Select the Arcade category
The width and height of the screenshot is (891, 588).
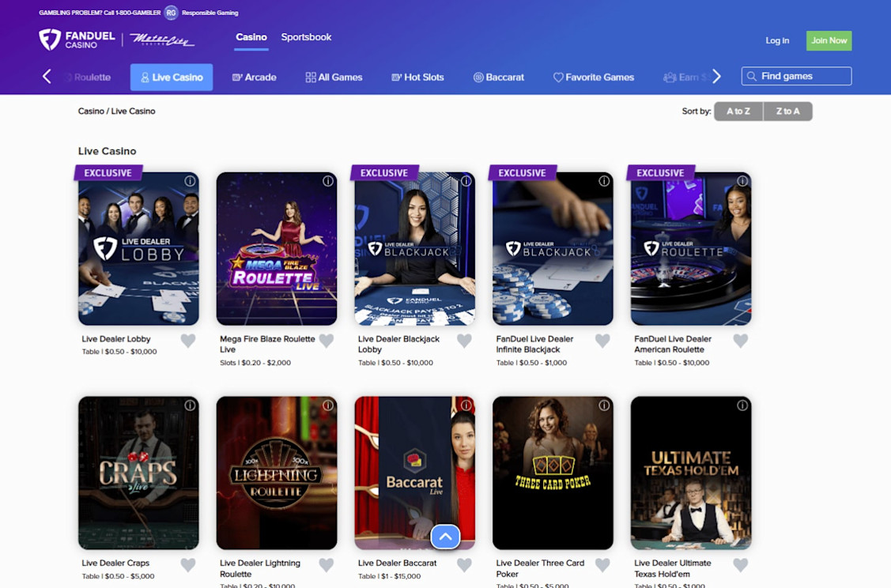coord(254,77)
